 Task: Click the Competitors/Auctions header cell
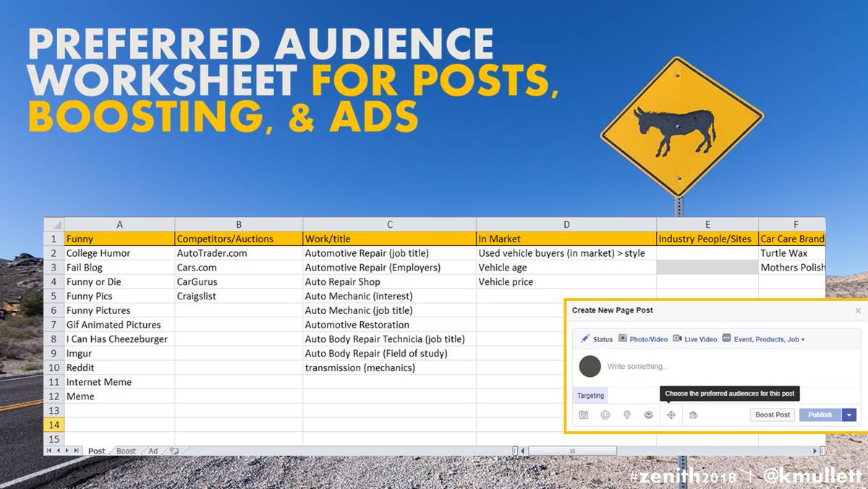(x=239, y=239)
